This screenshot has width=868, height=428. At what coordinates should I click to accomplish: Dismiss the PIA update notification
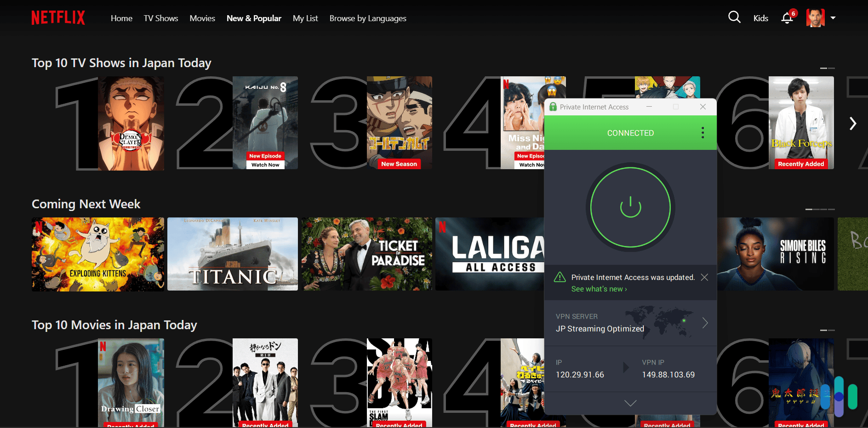pyautogui.click(x=704, y=277)
